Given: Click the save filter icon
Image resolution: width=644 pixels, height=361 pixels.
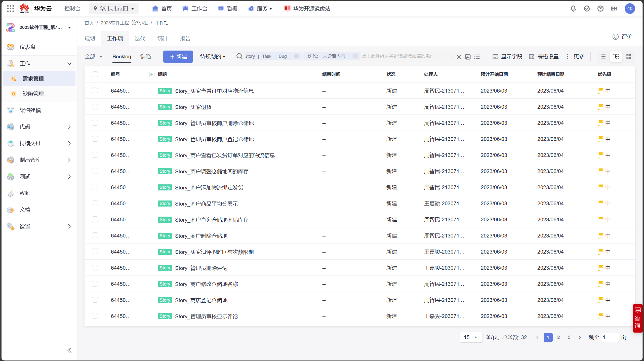Looking at the screenshot, I should pyautogui.click(x=468, y=57).
